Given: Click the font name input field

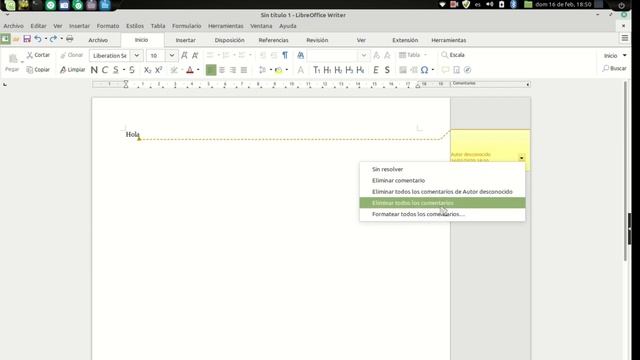Looking at the screenshot, I should 110,55.
